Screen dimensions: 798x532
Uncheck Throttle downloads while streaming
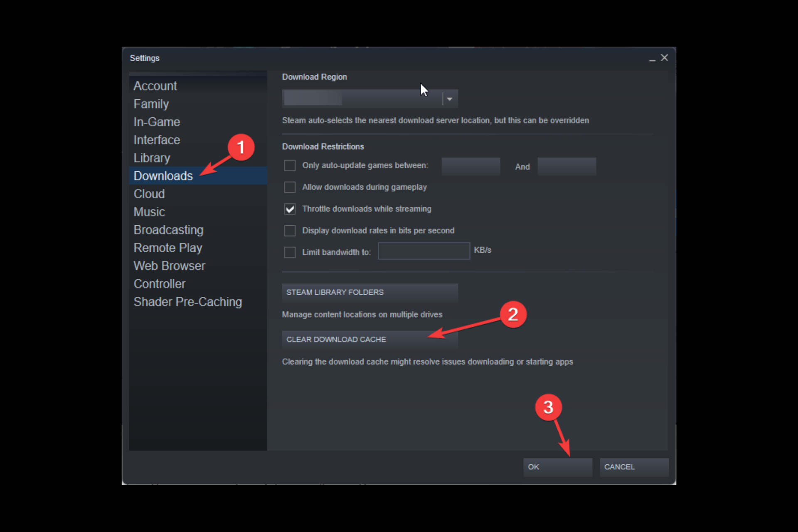290,209
